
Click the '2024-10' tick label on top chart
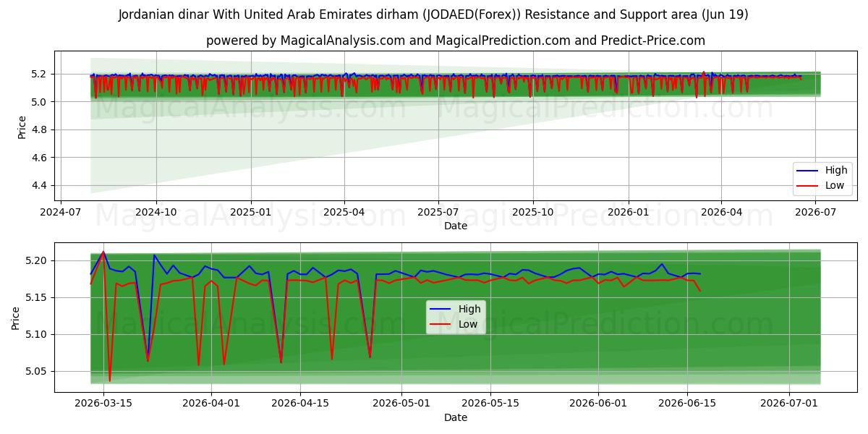pyautogui.click(x=156, y=213)
